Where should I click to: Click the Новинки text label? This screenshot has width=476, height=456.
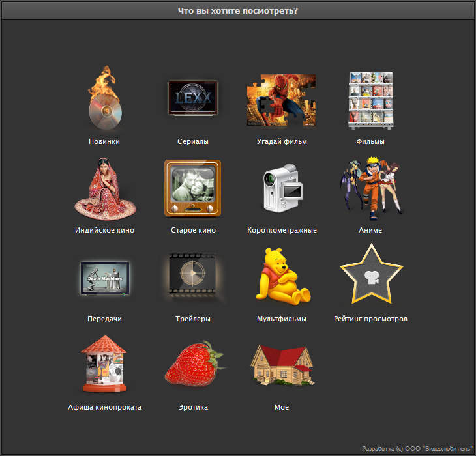pos(104,141)
